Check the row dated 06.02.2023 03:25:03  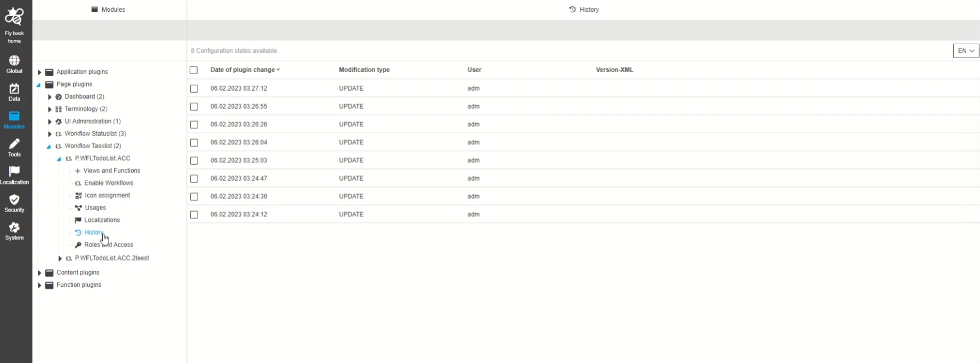(194, 160)
